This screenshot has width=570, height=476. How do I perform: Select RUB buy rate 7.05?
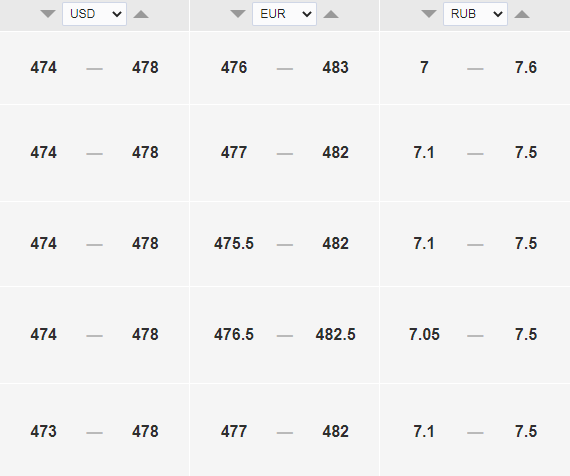click(424, 334)
